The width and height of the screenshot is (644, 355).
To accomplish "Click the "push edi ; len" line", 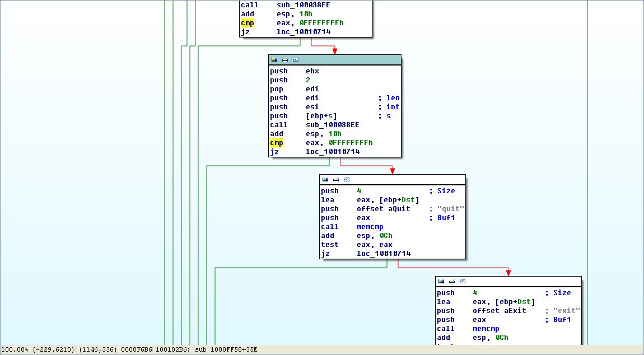I will [x=335, y=98].
